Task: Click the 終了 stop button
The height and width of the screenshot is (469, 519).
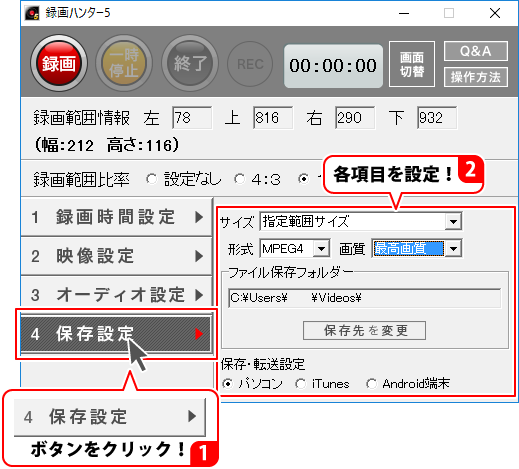Action: point(190,63)
